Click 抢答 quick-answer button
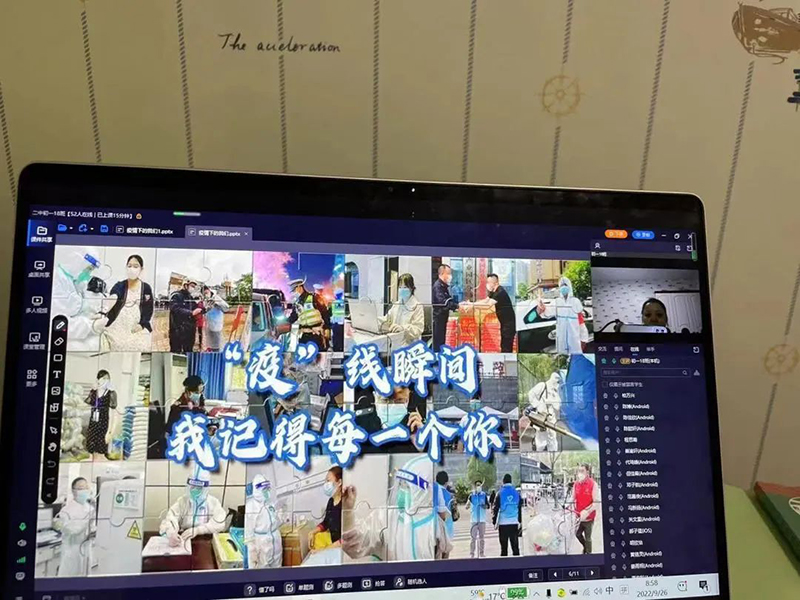800x600 pixels. click(x=373, y=583)
